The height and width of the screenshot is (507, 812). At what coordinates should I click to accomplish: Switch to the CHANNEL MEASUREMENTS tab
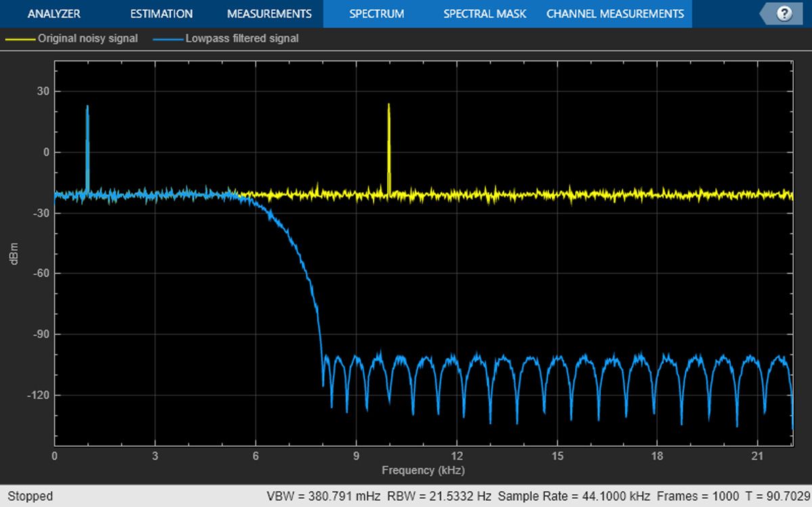(x=614, y=14)
